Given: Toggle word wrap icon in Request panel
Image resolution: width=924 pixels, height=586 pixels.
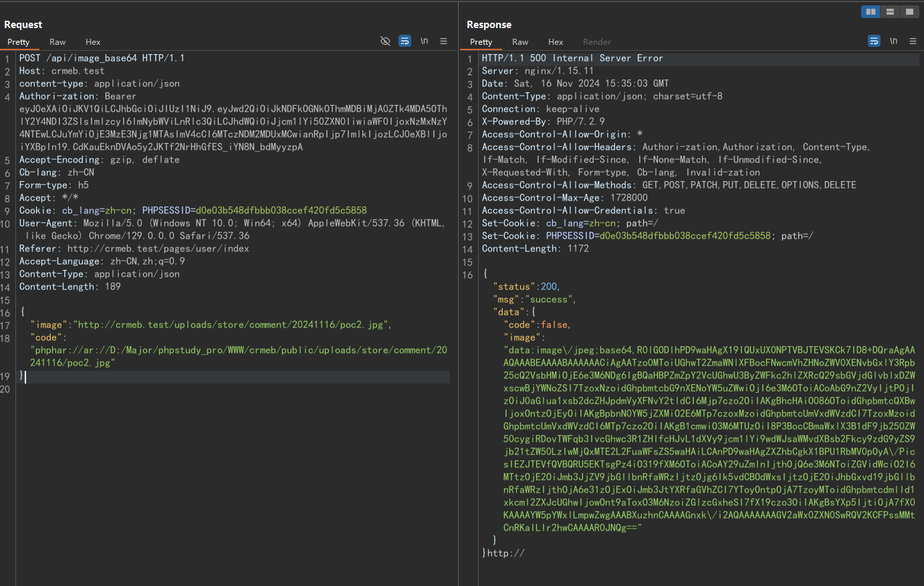Looking at the screenshot, I should [405, 41].
